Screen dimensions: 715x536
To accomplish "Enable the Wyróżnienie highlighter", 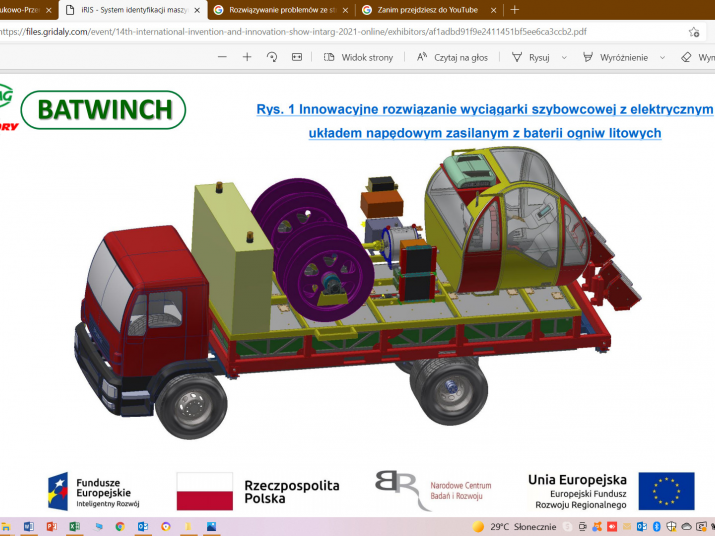I will point(615,57).
